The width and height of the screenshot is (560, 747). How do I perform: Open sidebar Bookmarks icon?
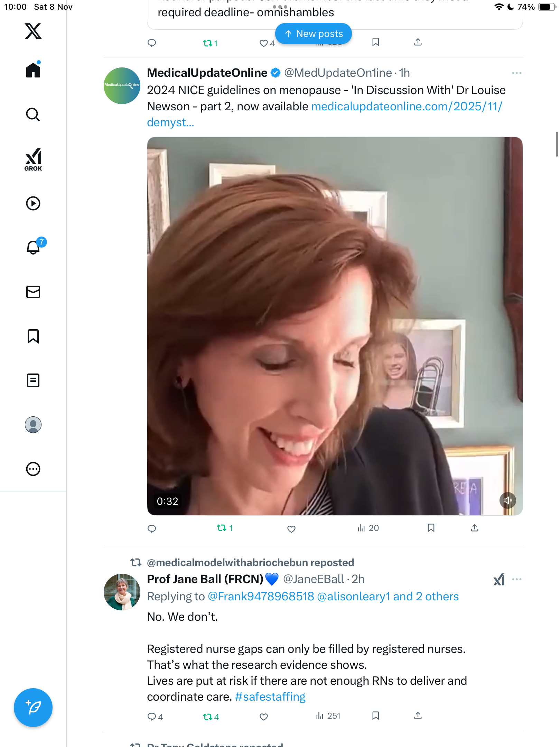33,336
